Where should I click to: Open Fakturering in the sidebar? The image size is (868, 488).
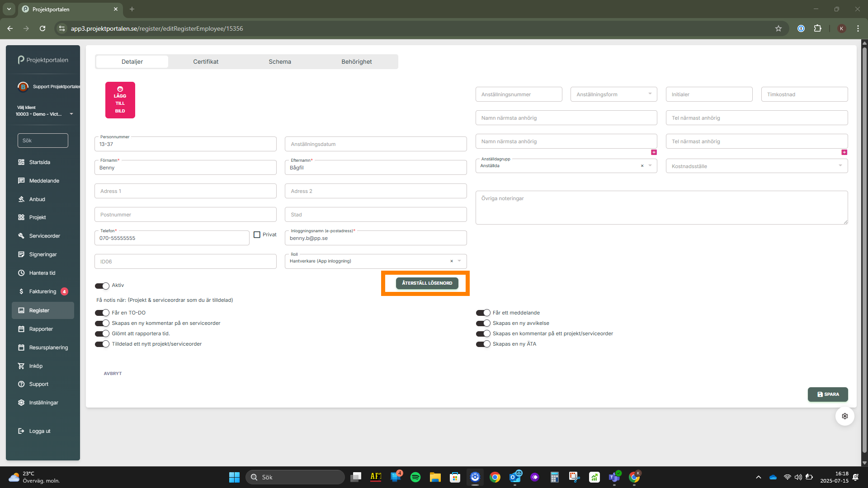(42, 291)
